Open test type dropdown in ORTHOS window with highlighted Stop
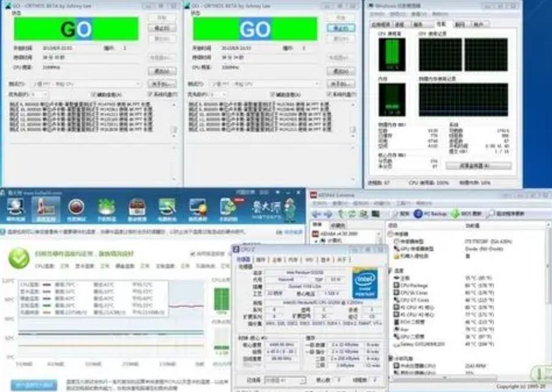The height and width of the screenshot is (392, 552). pos(265,84)
